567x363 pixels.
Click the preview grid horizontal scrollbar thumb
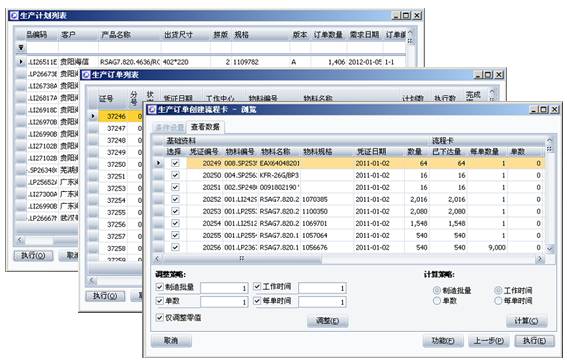pyautogui.click(x=242, y=259)
